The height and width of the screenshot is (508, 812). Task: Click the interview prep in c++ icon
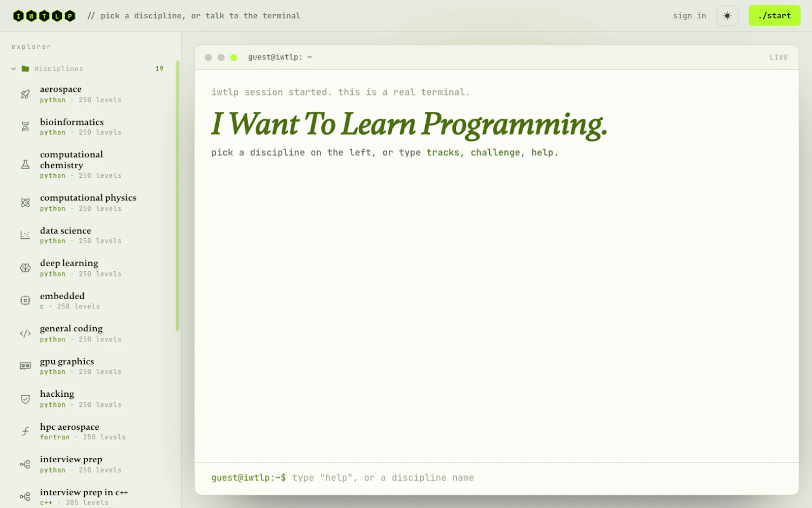pos(25,497)
